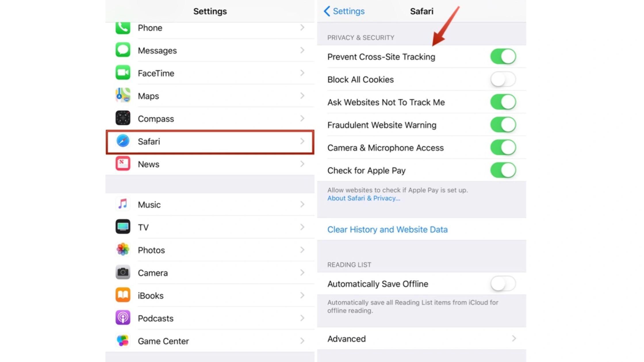Click the Photos icon
The height and width of the screenshot is (362, 644).
click(123, 250)
